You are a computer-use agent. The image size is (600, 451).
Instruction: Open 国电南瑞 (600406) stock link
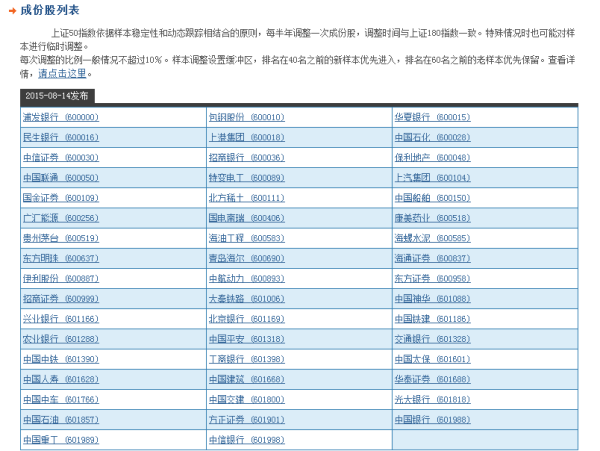[246, 218]
